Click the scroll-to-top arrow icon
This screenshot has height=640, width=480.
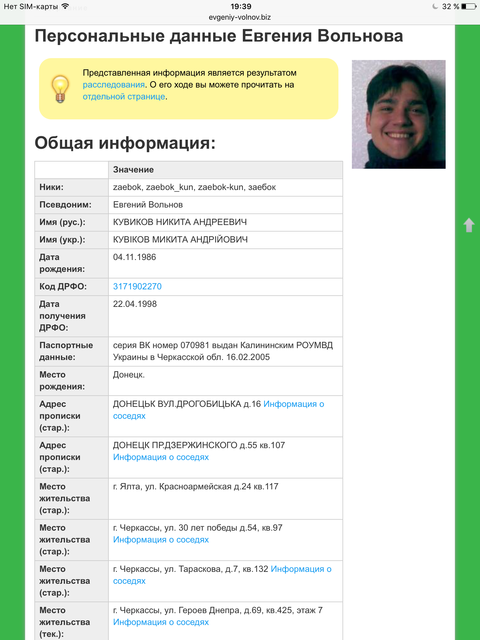(x=469, y=225)
